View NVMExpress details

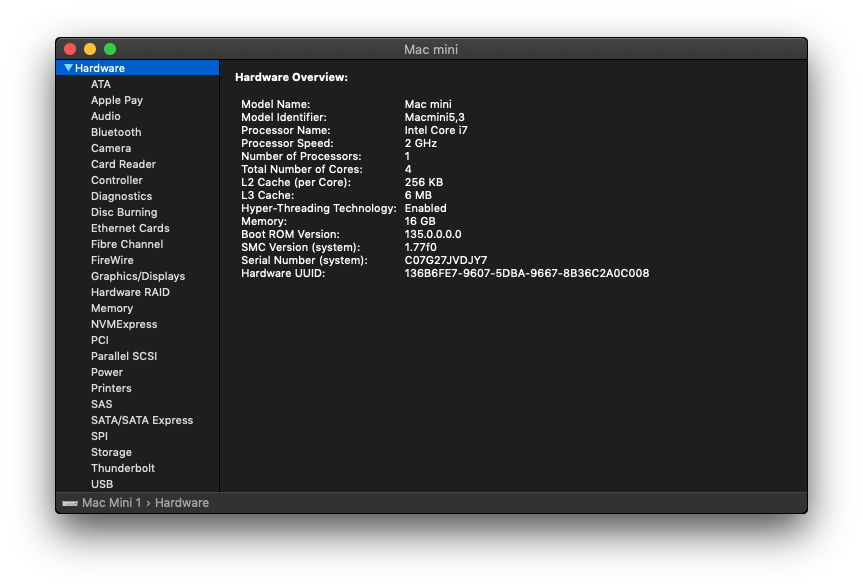(124, 324)
